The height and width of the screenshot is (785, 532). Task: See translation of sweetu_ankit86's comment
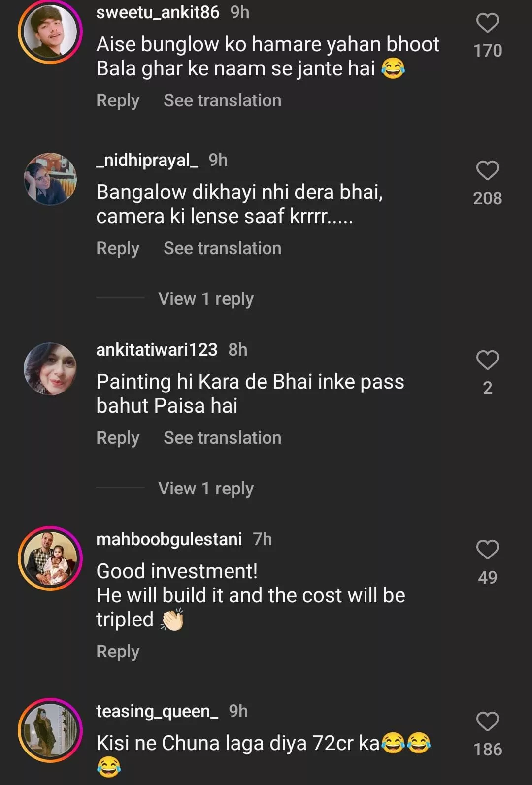tap(222, 101)
